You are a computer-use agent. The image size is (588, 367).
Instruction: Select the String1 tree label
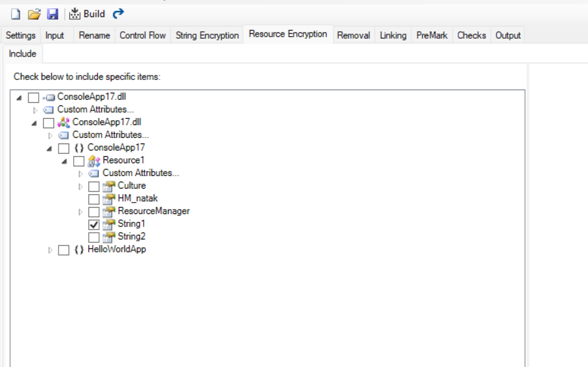pyautogui.click(x=131, y=224)
